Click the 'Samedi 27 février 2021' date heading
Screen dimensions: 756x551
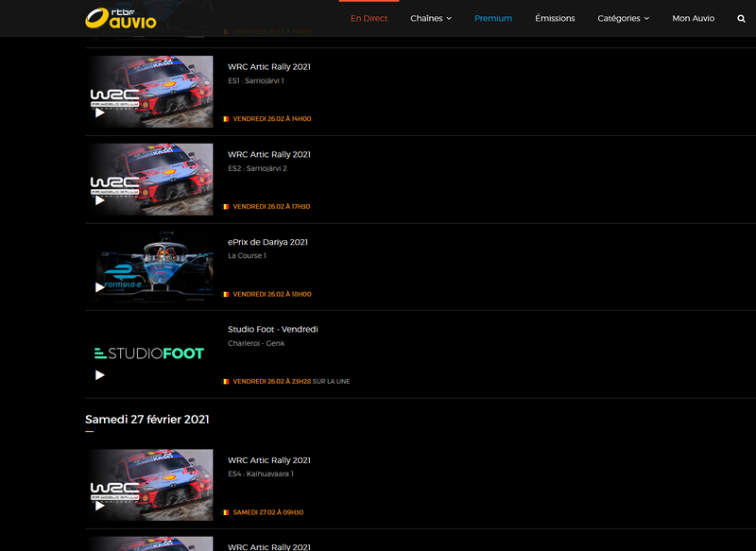pyautogui.click(x=147, y=420)
